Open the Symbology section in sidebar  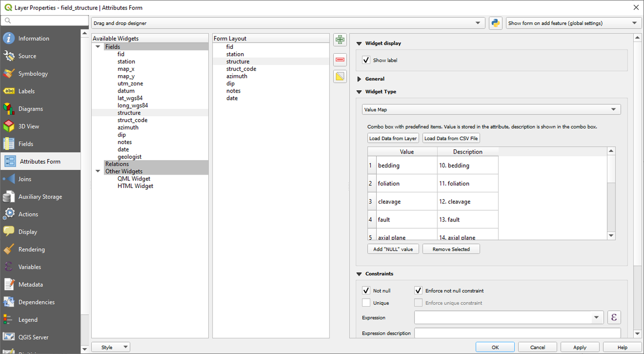[33, 74]
